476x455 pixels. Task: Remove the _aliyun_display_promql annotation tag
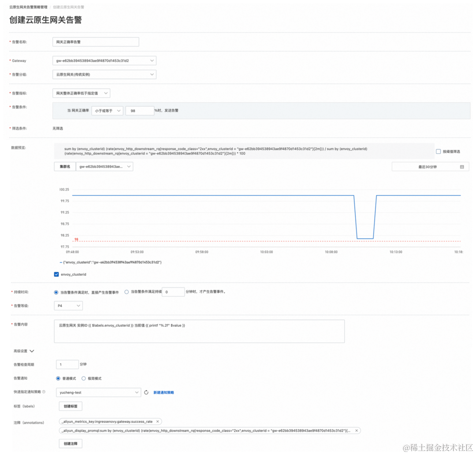click(357, 430)
